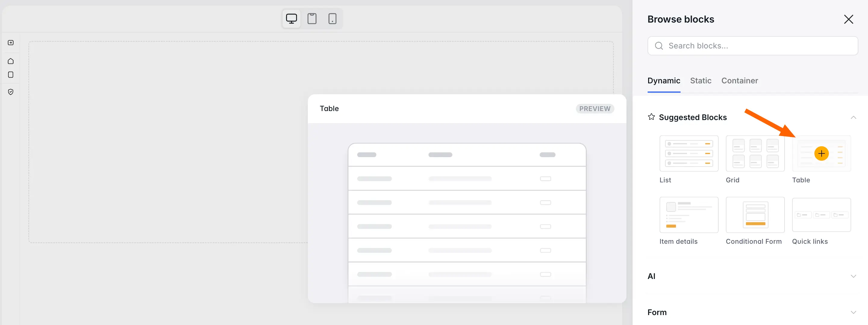Image resolution: width=868 pixels, height=325 pixels.
Task: Open the shield security sidebar icon
Action: pyautogui.click(x=11, y=92)
